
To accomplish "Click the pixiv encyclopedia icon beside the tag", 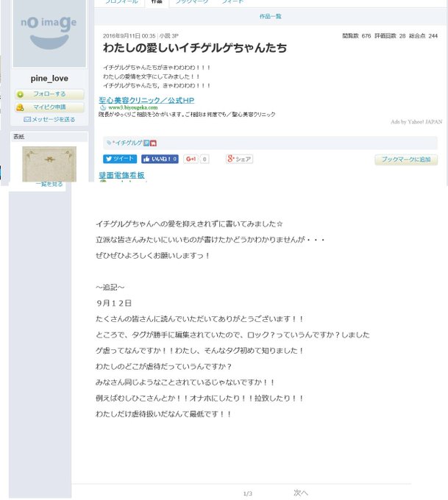I will coord(146,143).
